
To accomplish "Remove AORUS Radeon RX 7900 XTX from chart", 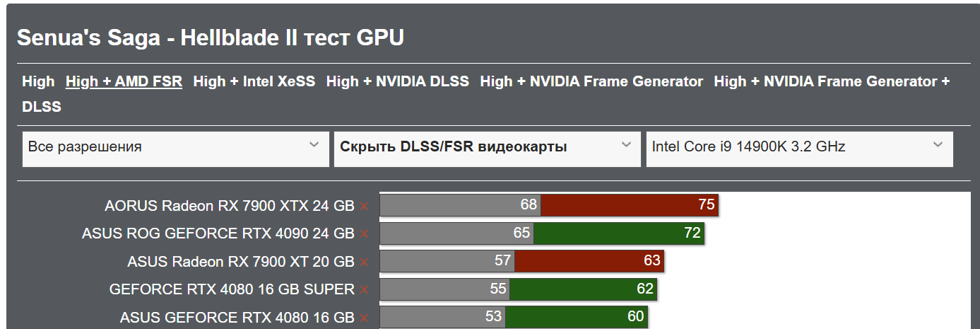I will (x=364, y=207).
